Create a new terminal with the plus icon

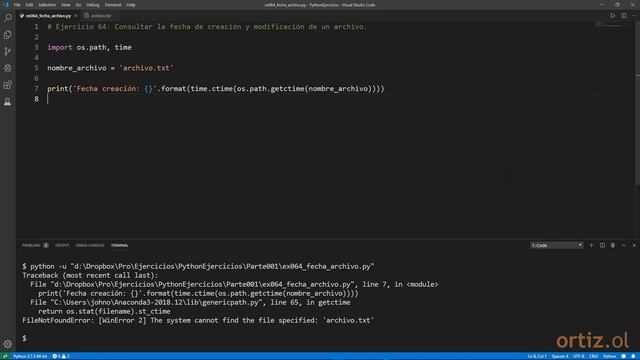click(x=591, y=245)
